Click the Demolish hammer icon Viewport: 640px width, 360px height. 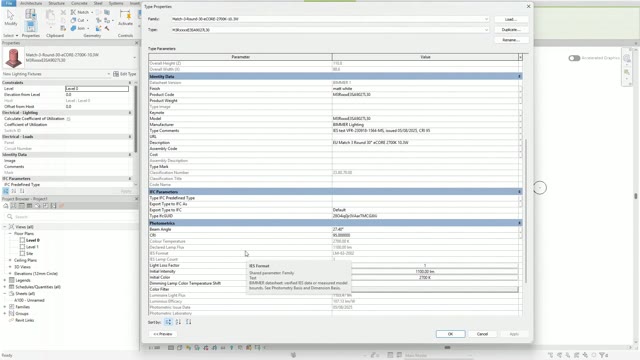pyautogui.click(x=107, y=28)
